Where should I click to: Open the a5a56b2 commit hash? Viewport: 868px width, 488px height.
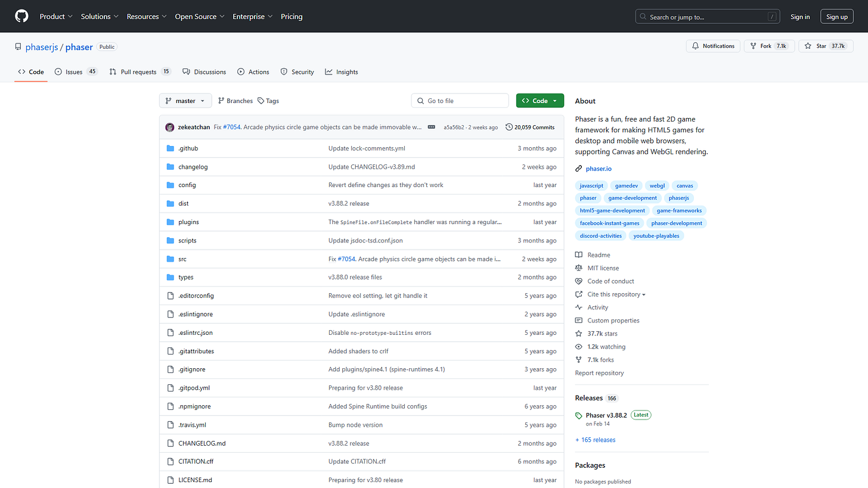[453, 127]
